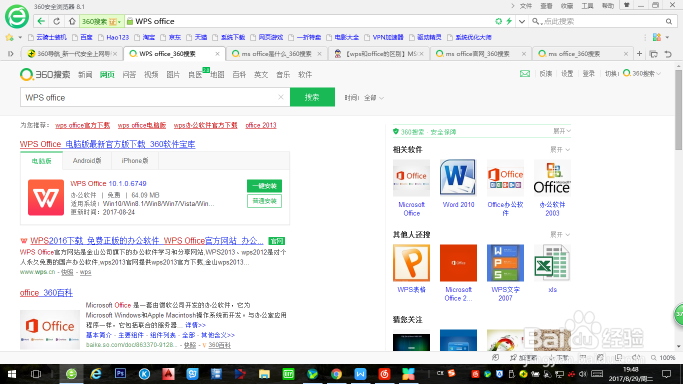
Task: Click the xls Excel icon
Action: click(552, 263)
